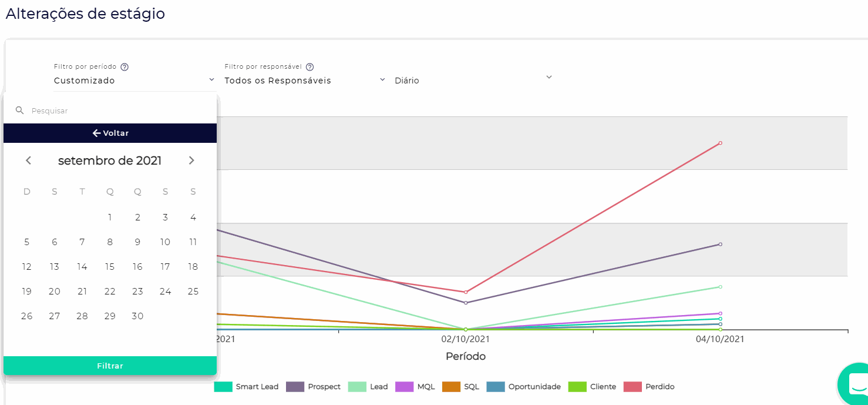This screenshot has width=868, height=405.
Task: Go to previous month in the calendar
Action: click(x=28, y=160)
